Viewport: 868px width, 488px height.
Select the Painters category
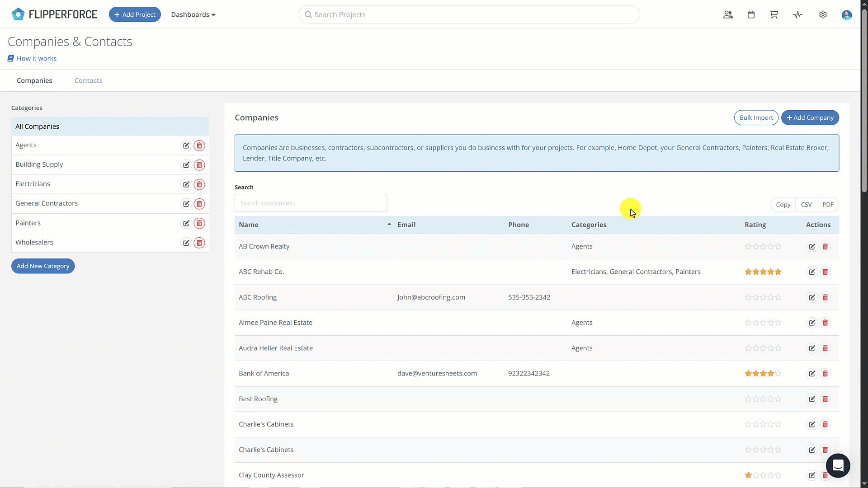pyautogui.click(x=28, y=223)
